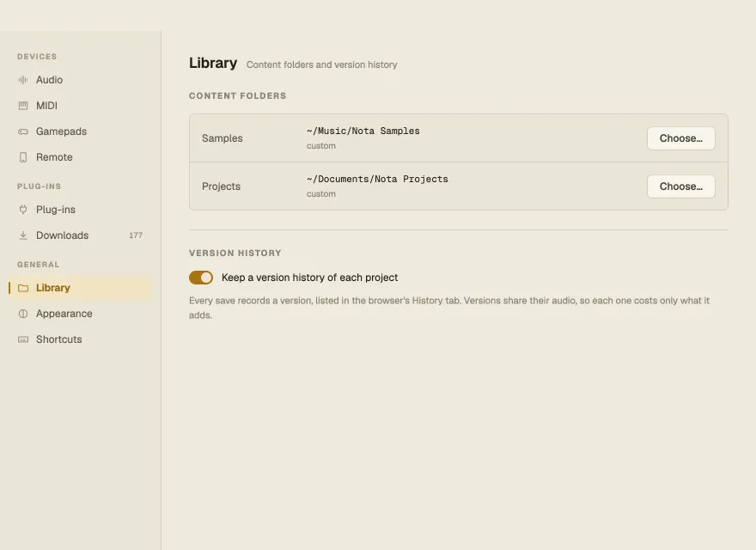The image size is (756, 550).
Task: Disable the version history toggle
Action: click(x=201, y=278)
